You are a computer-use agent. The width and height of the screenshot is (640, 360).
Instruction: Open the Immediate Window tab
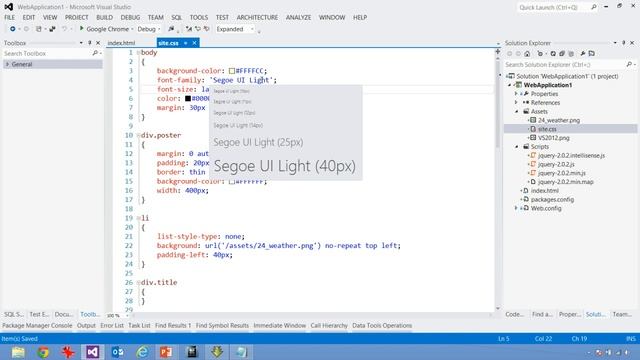click(x=280, y=325)
